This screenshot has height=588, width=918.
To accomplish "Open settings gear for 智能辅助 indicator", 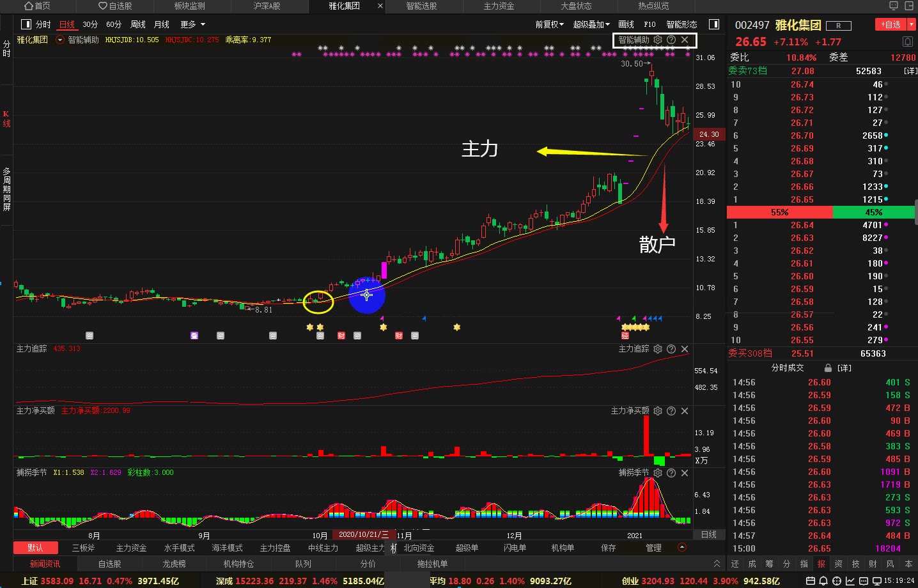I will [658, 40].
